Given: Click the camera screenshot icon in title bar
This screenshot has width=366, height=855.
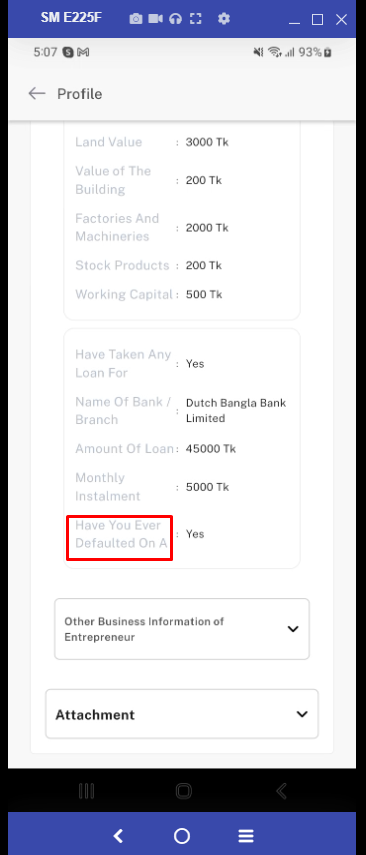Looking at the screenshot, I should [136, 19].
